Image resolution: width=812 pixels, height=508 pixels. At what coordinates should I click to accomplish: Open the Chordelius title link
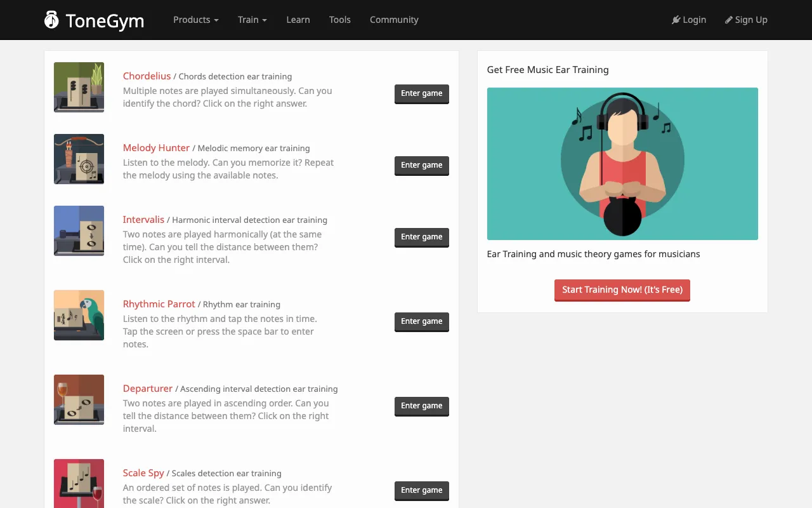point(147,76)
